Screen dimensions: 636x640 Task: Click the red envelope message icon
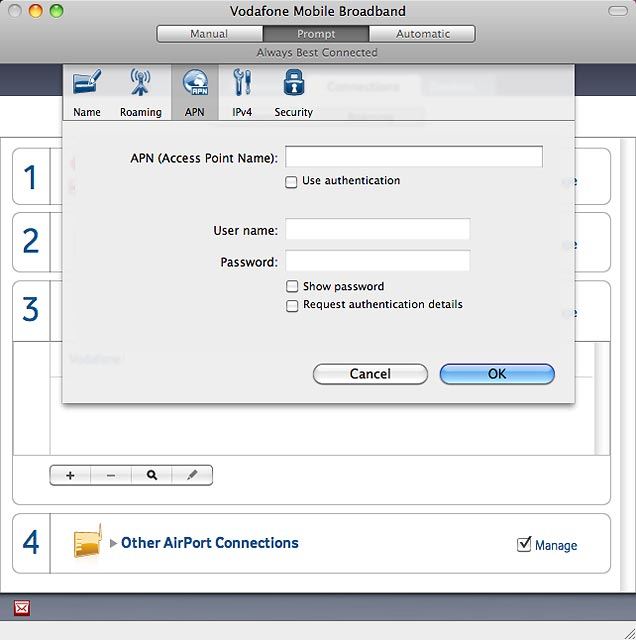pos(22,608)
